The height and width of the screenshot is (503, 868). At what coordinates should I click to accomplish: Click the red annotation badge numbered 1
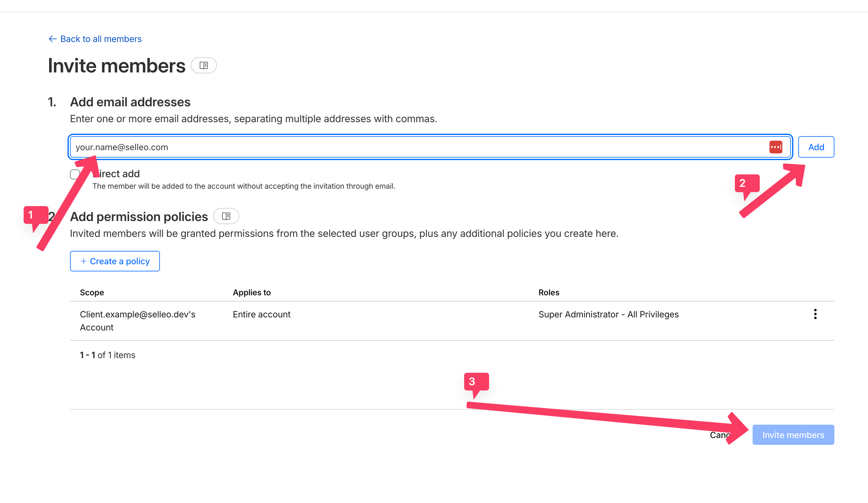click(35, 215)
